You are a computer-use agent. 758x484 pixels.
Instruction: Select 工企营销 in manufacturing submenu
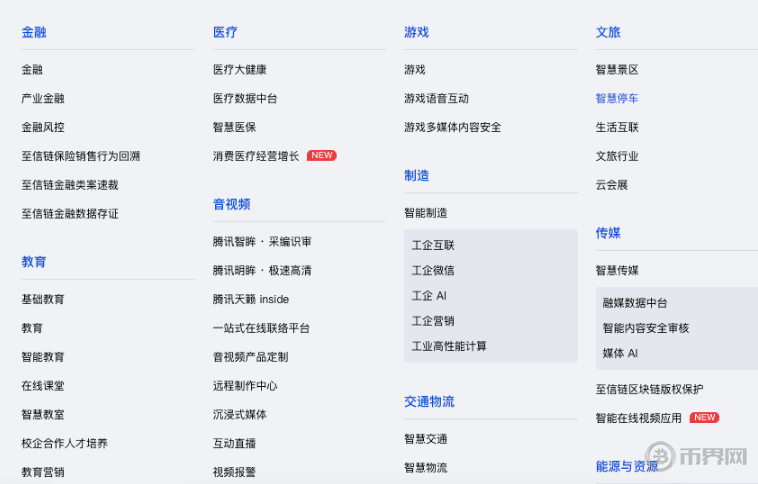(x=433, y=321)
